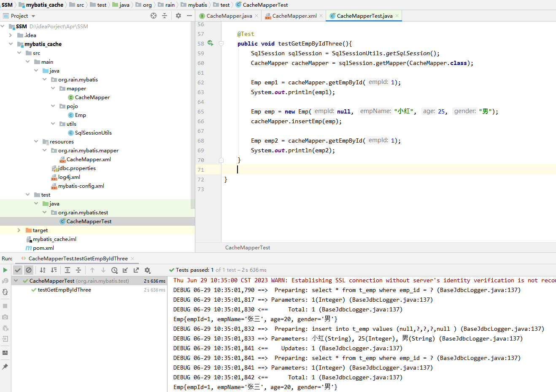Viewport: 556px width, 392px height.
Task: Switch to CacheMapper.xml tab
Action: [x=294, y=16]
